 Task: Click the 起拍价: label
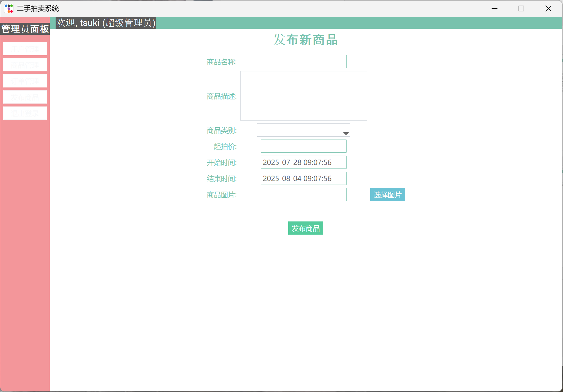tap(225, 147)
